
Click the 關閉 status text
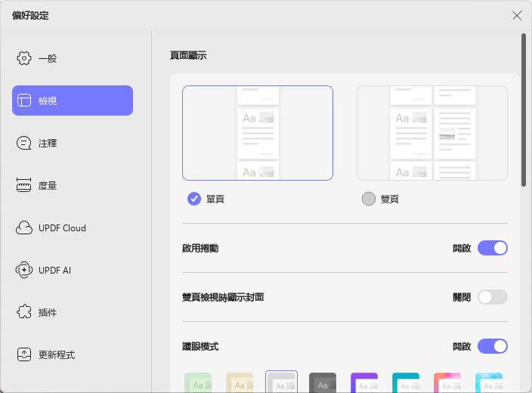(x=462, y=298)
